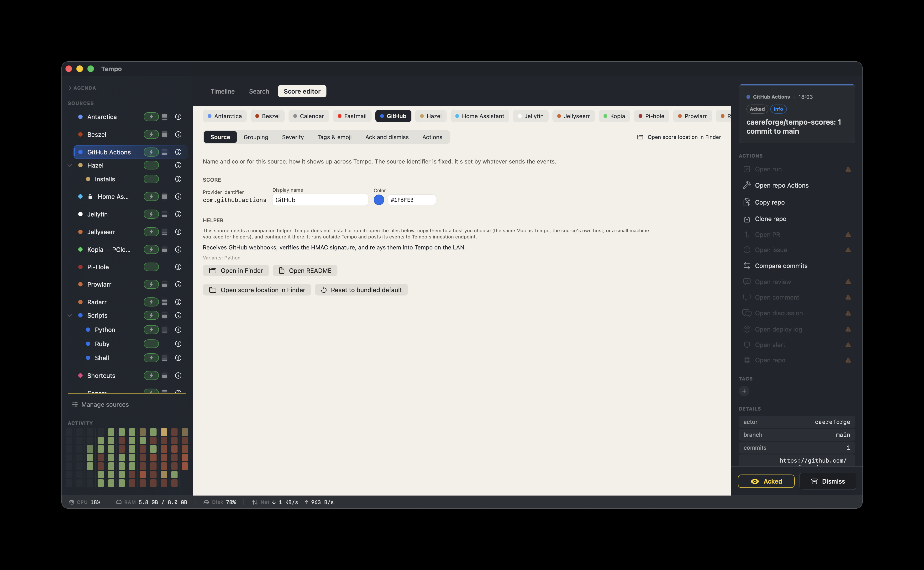This screenshot has height=570, width=924.
Task: Open the Grouping tab
Action: [x=256, y=137]
